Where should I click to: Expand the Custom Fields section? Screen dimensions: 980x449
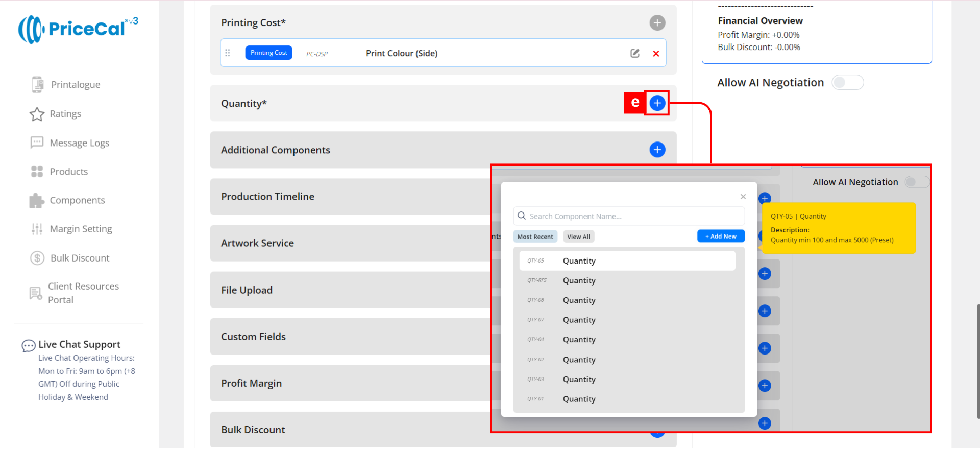[x=253, y=337]
